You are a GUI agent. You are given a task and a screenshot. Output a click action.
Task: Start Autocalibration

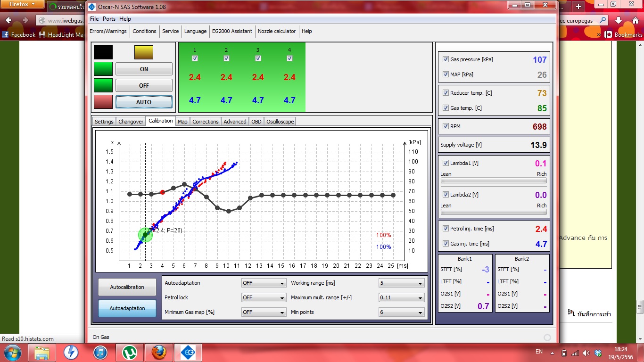click(127, 287)
